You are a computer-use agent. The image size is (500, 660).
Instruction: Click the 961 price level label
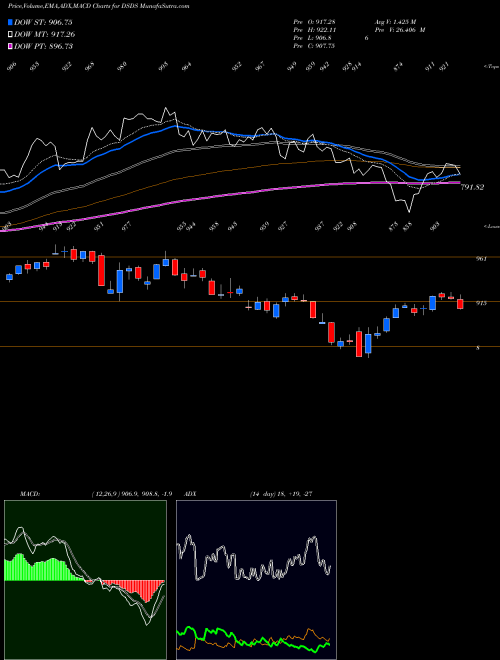[481, 258]
